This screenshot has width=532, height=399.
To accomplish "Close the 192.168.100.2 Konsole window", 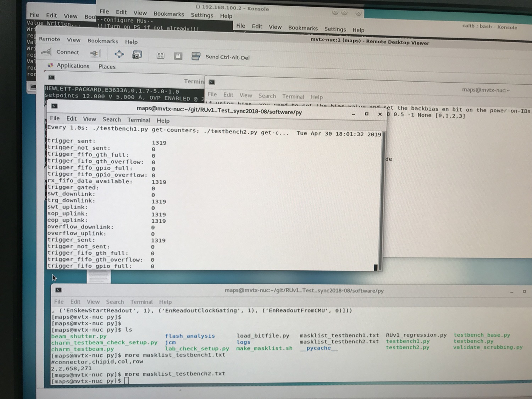I will (x=359, y=13).
